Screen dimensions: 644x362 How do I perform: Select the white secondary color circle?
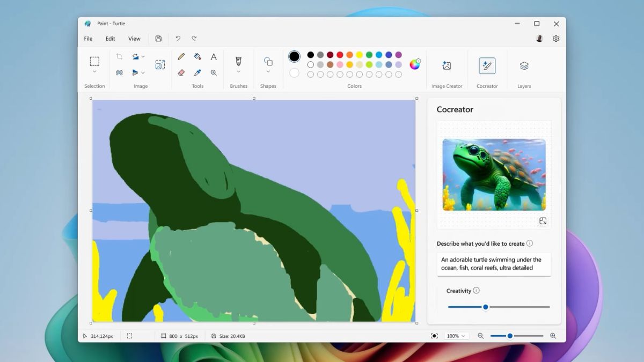coord(294,73)
